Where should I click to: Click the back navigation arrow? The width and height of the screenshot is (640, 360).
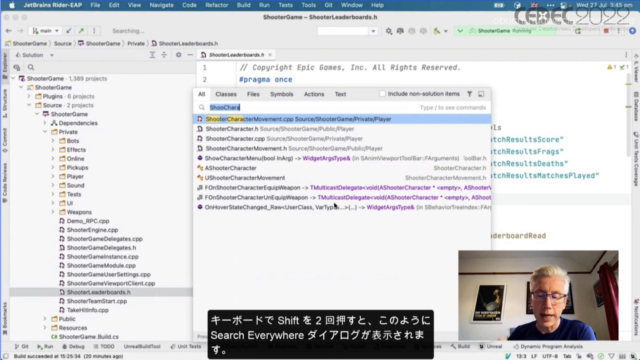coord(9,31)
